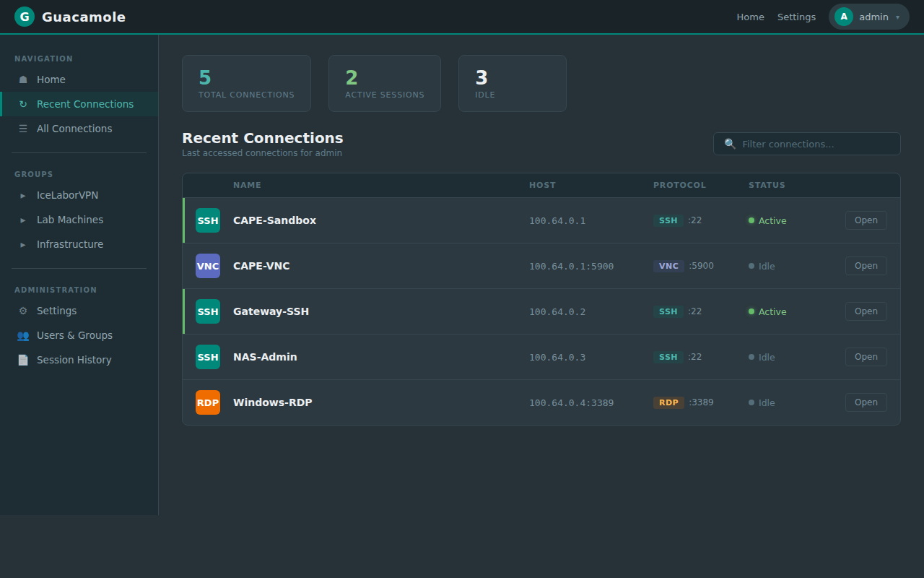Click the CAPE-VNC connection name
Viewport: 924px width, 578px height.
click(x=261, y=266)
